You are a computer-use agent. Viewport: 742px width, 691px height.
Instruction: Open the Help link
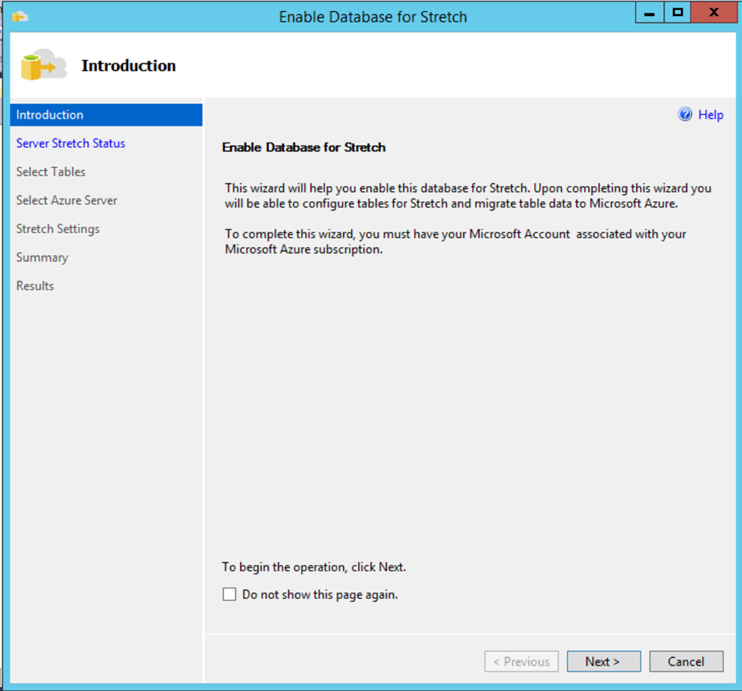click(x=711, y=115)
